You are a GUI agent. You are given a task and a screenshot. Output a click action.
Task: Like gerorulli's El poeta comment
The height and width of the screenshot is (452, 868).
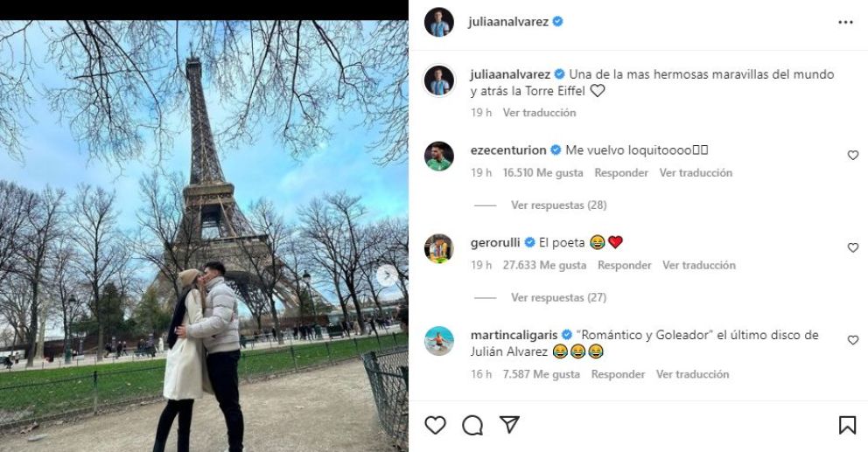pos(853,247)
